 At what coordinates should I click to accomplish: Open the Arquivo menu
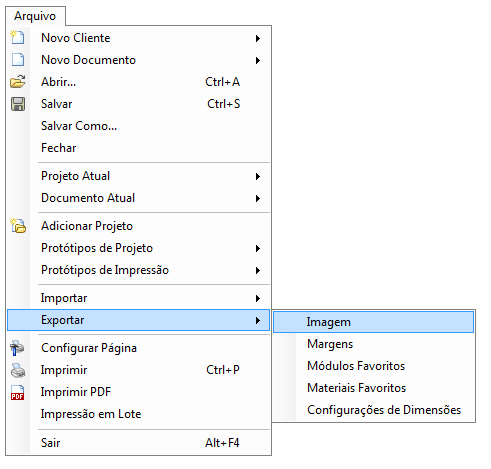[x=35, y=16]
